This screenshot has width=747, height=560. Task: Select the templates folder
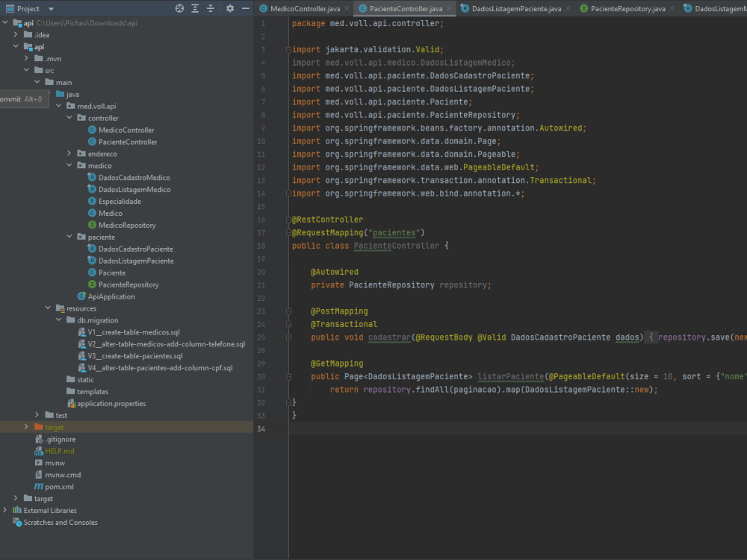tap(93, 392)
